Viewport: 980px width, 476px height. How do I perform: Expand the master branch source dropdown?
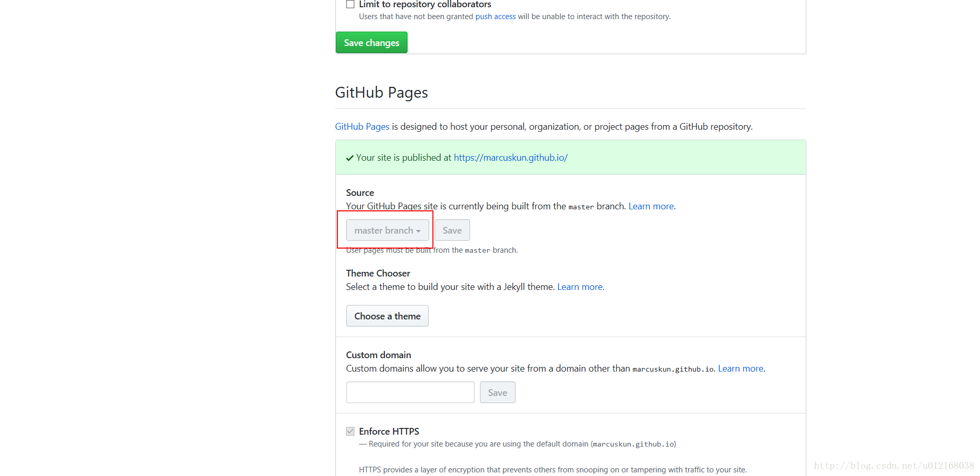pyautogui.click(x=387, y=230)
